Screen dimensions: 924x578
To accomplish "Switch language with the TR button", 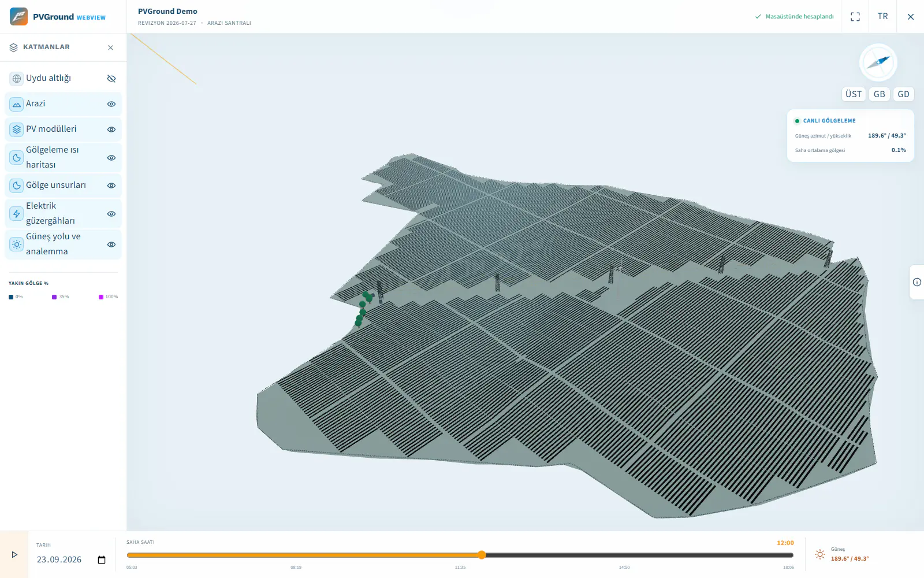I will coord(882,17).
